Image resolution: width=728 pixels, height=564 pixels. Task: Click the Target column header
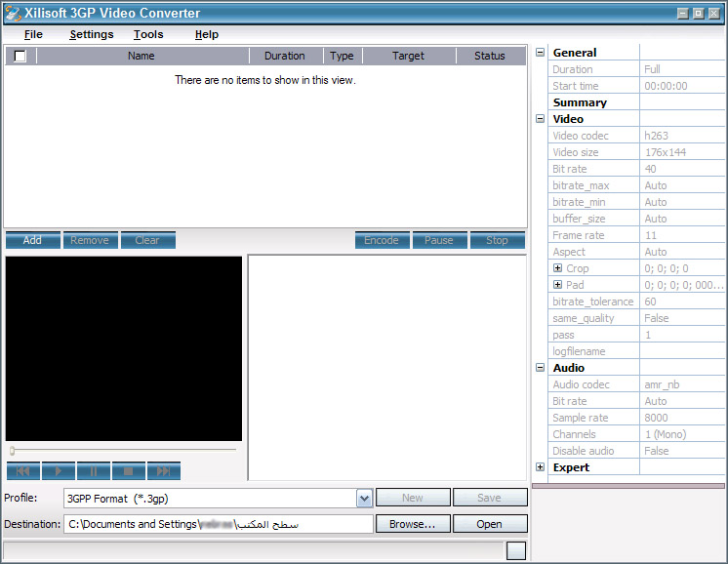click(409, 57)
